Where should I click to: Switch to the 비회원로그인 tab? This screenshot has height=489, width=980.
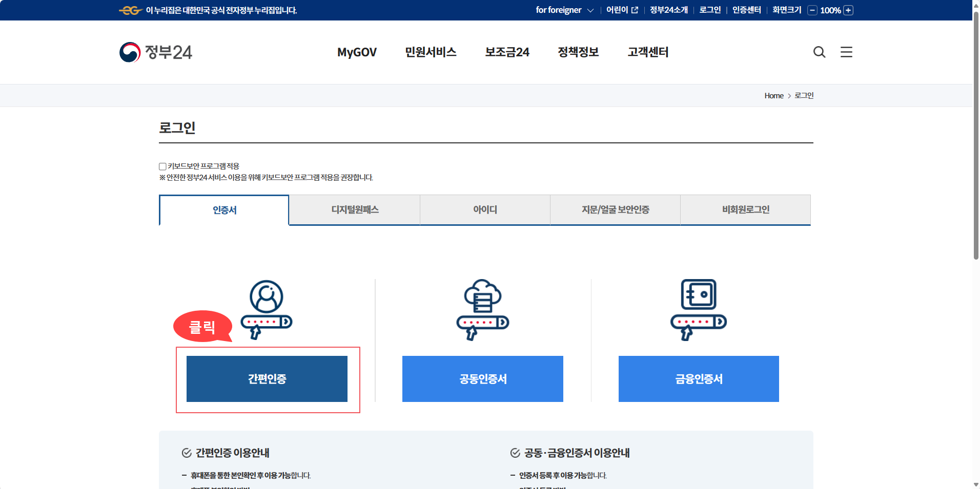746,209
